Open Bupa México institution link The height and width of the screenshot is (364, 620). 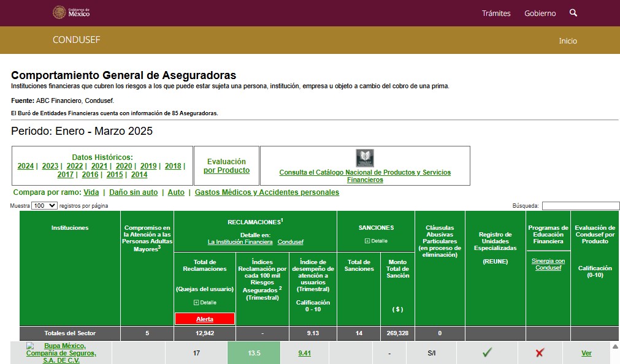[61, 353]
